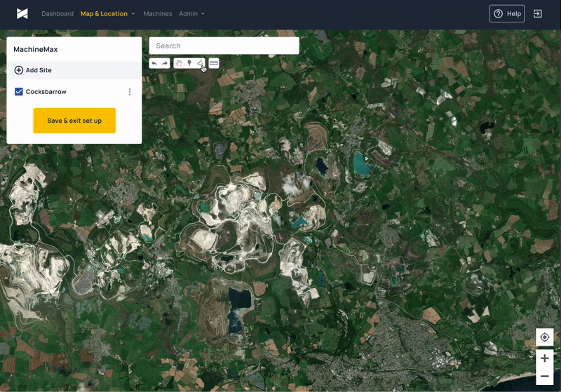Click Add Site in the panel
The width and height of the screenshot is (561, 392).
coord(33,70)
